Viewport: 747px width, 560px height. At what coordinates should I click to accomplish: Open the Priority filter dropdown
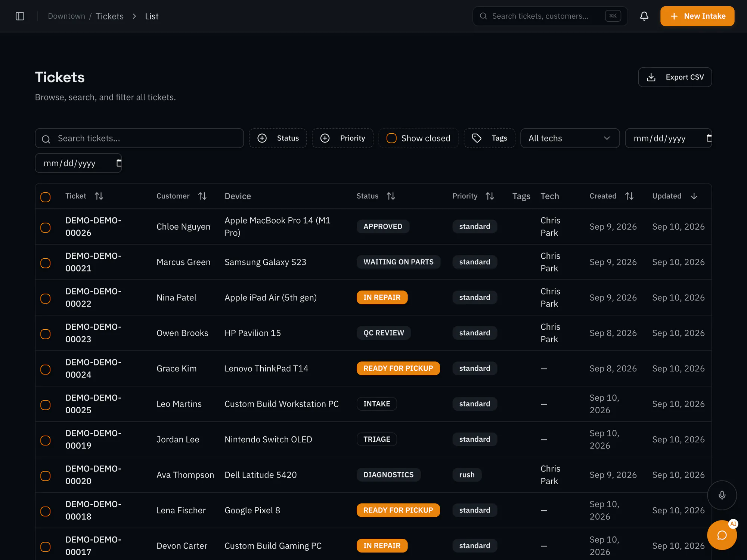point(342,138)
